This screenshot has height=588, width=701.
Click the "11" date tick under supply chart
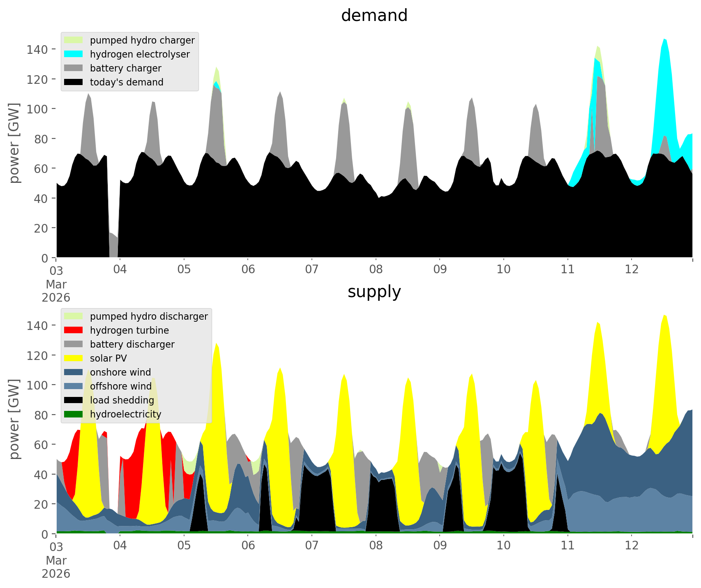tap(567, 546)
